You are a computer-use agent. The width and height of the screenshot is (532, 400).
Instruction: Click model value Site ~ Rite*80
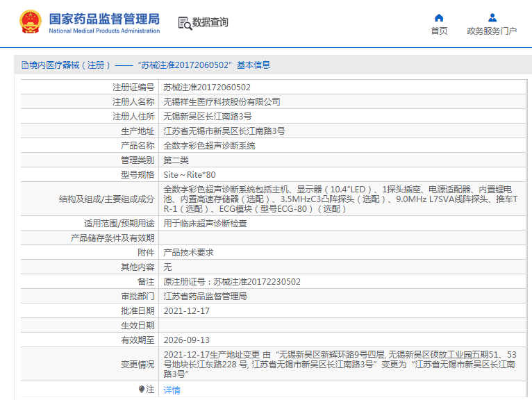tap(190, 175)
